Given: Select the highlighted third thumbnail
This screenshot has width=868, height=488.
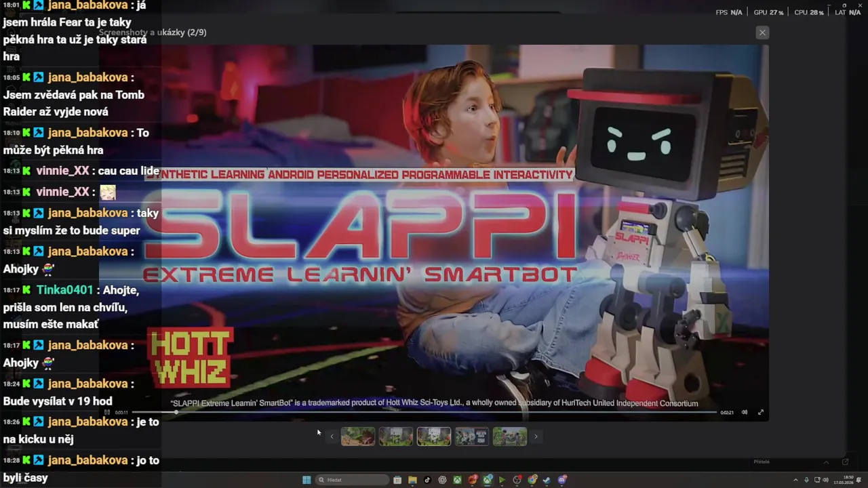Looking at the screenshot, I should [x=433, y=436].
